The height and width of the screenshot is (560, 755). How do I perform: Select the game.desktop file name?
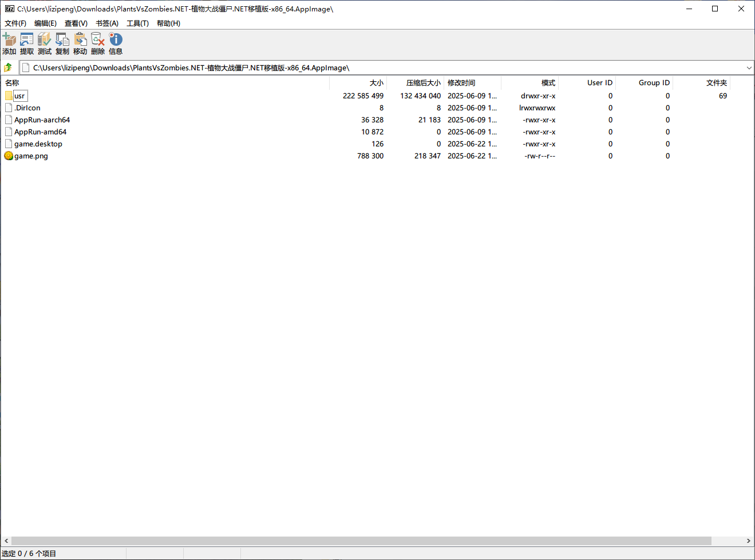38,144
